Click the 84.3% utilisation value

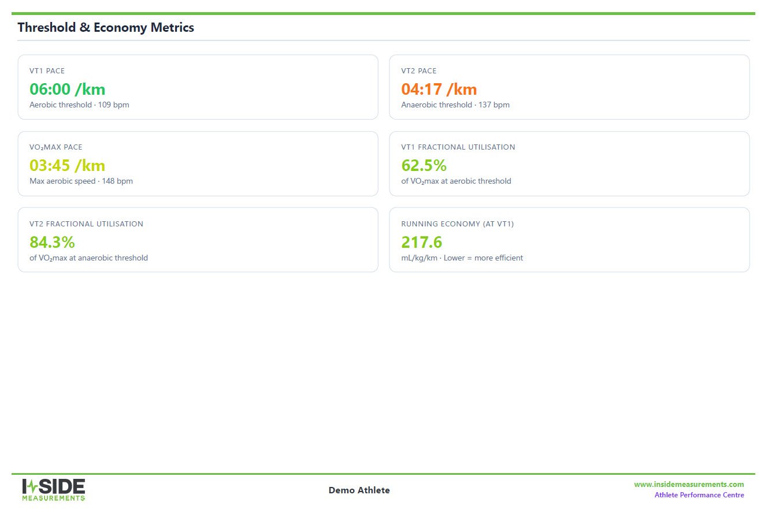pos(52,242)
